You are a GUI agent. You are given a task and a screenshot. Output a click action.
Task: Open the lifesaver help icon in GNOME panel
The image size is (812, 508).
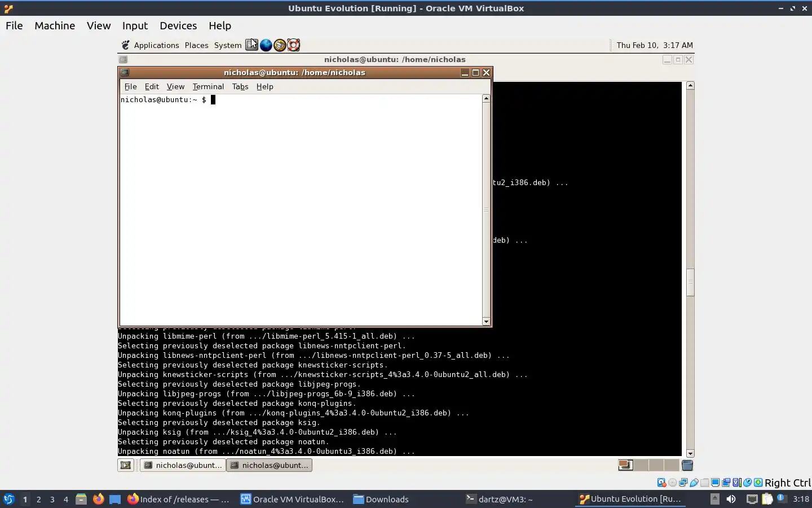click(293, 45)
